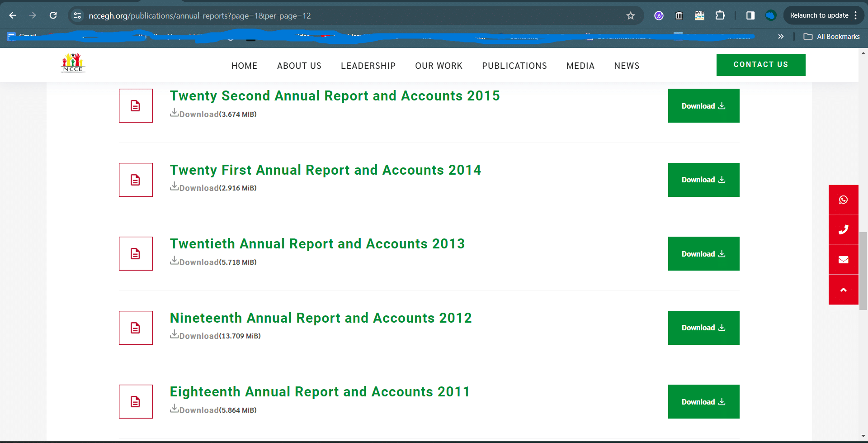This screenshot has width=868, height=443.
Task: Click the WhatsApp icon in red sidebar
Action: tap(843, 200)
